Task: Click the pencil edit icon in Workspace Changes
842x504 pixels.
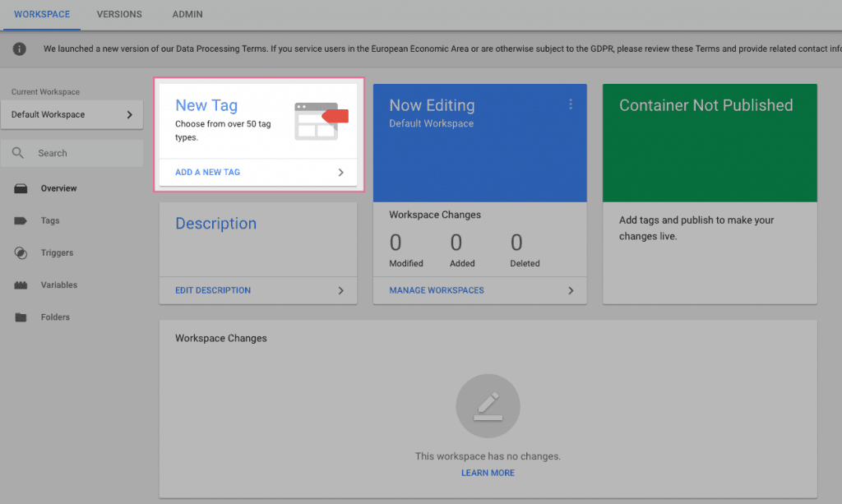Action: (488, 406)
